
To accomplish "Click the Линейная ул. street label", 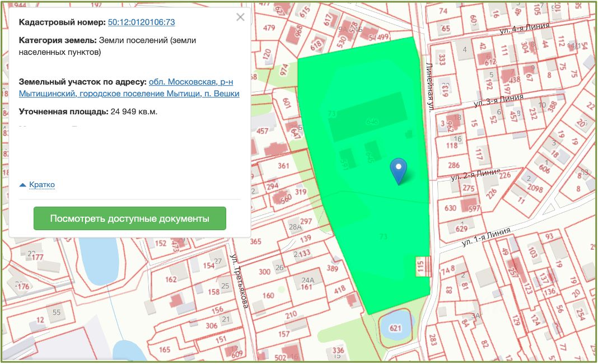I will pos(430,87).
